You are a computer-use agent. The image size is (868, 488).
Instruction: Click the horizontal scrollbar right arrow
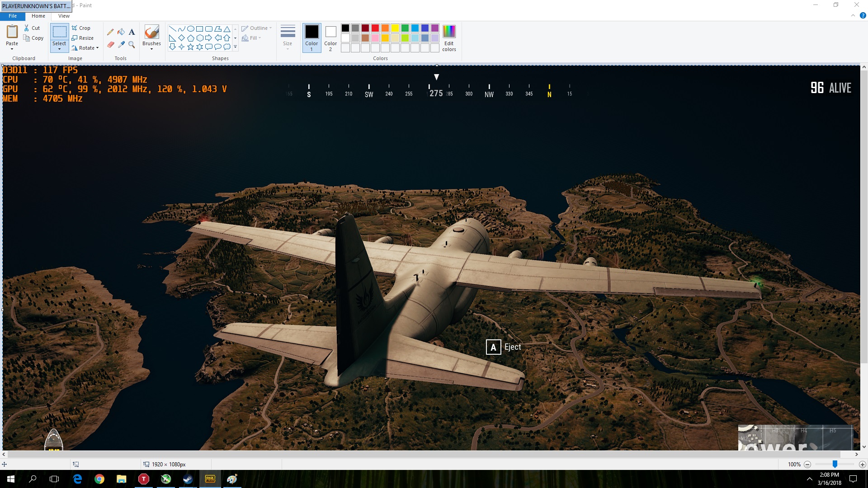[x=856, y=455]
